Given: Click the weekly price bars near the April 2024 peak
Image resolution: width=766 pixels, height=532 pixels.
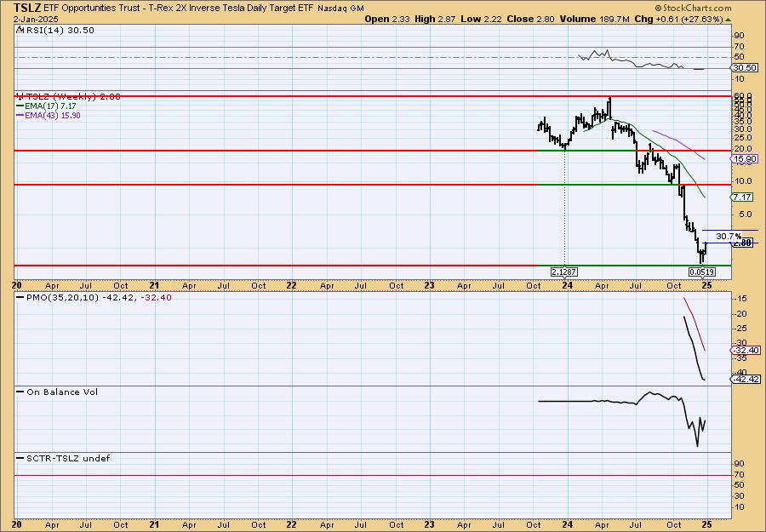Looking at the screenshot, I should (609, 107).
